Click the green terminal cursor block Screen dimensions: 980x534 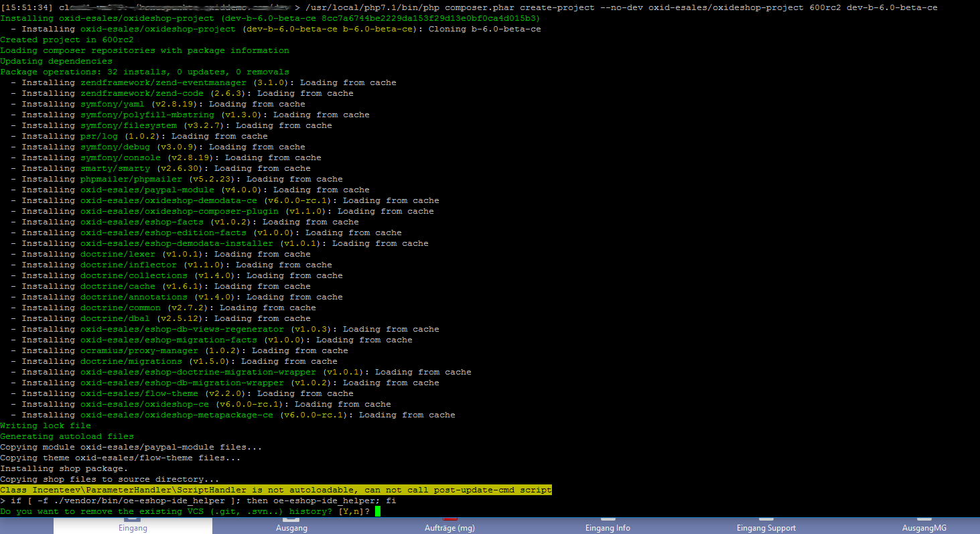[x=378, y=511]
